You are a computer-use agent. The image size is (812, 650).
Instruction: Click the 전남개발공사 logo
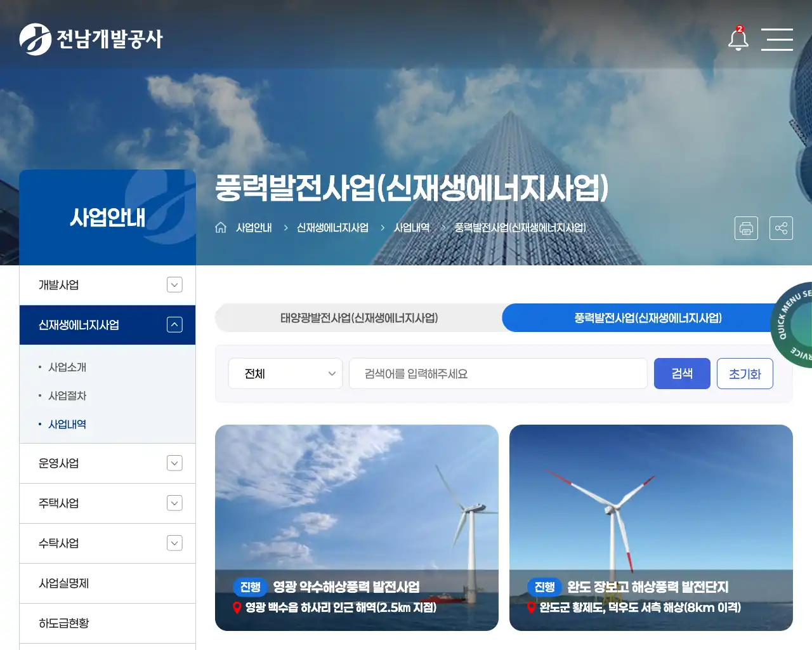tap(91, 39)
